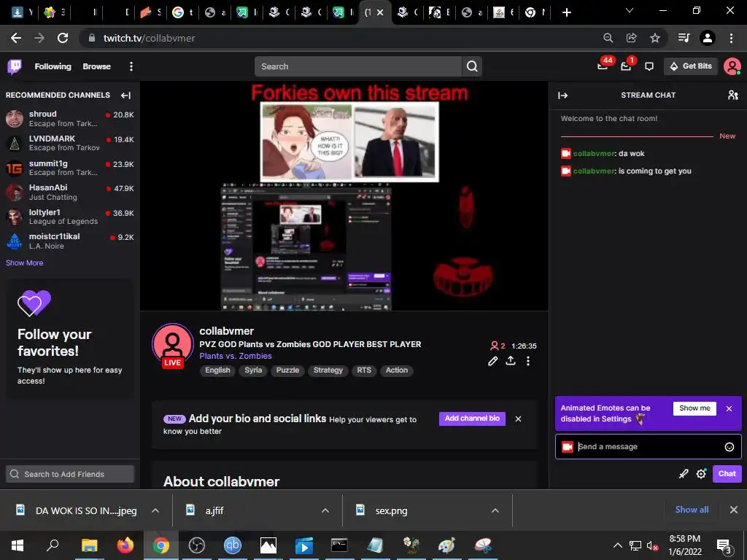This screenshot has width=747, height=560.
Task: Select the Action tag
Action: pyautogui.click(x=397, y=370)
